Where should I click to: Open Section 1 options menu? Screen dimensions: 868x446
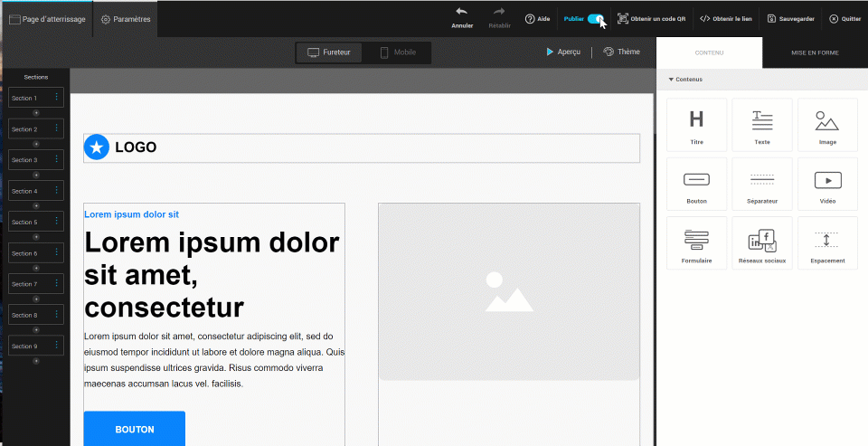click(x=56, y=98)
